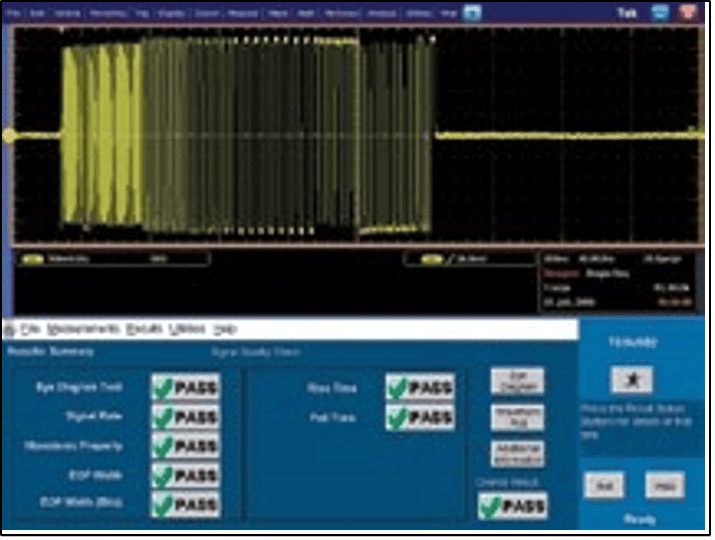The image size is (715, 540).
Task: Click the Waveform Plot button
Action: pos(517,417)
